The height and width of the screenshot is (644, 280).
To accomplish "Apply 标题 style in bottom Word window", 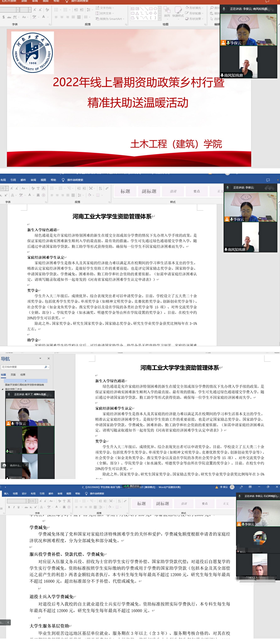I will pos(141,504).
